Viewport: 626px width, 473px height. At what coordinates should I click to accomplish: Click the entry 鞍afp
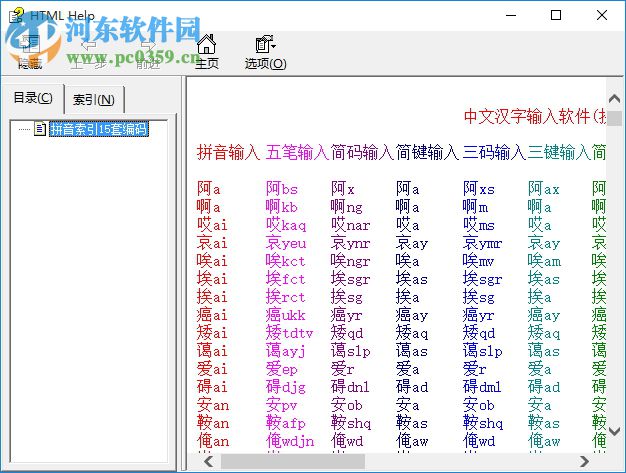click(286, 423)
